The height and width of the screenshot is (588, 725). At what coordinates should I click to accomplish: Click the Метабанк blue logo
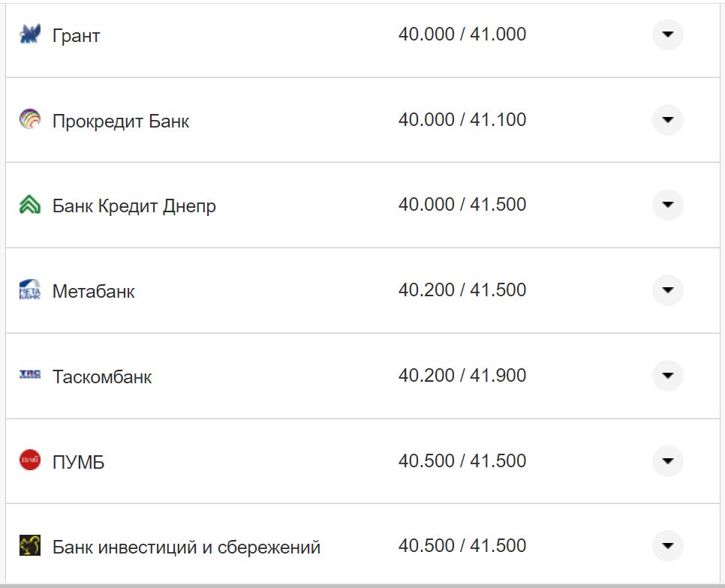click(x=29, y=290)
